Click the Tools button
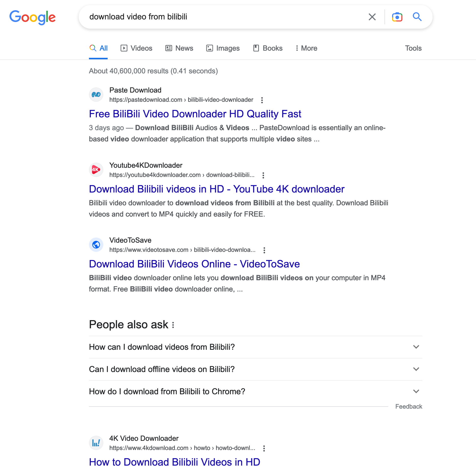Viewport: 476px width, 472px height. 413,48
